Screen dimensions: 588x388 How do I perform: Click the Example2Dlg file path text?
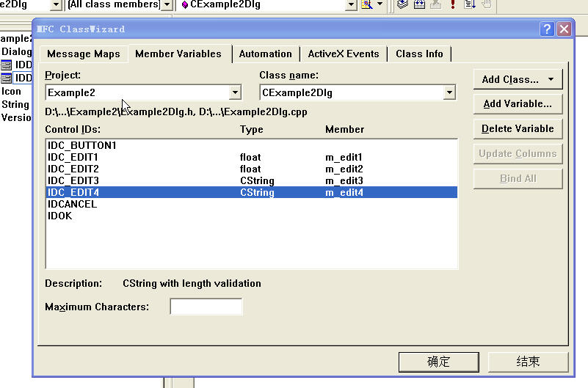[x=176, y=112]
